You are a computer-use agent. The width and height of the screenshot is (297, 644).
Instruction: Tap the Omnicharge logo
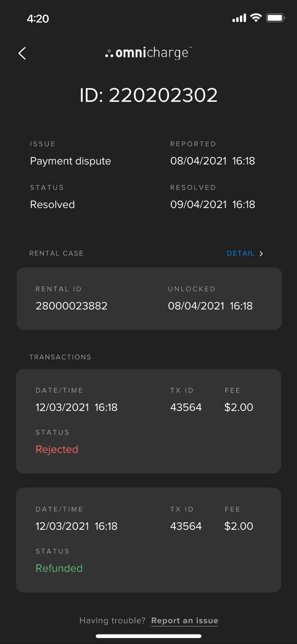tap(148, 53)
